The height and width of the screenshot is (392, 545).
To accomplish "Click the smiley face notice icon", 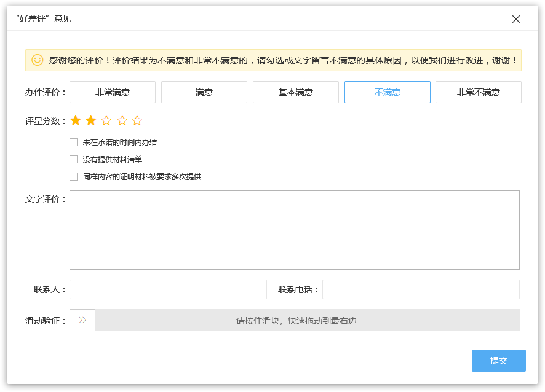I will pos(38,60).
